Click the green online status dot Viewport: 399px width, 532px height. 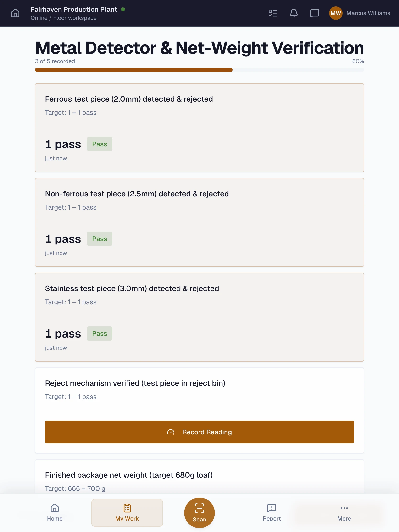(x=123, y=9)
